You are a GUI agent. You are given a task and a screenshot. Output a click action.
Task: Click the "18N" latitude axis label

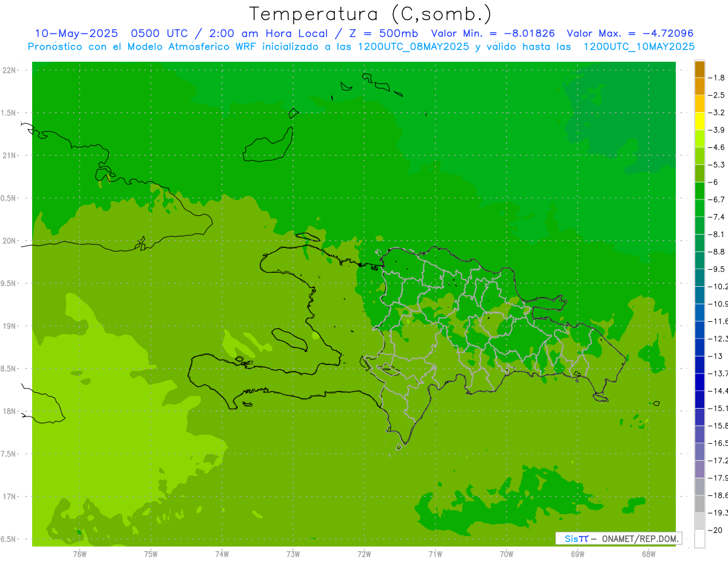[9, 411]
